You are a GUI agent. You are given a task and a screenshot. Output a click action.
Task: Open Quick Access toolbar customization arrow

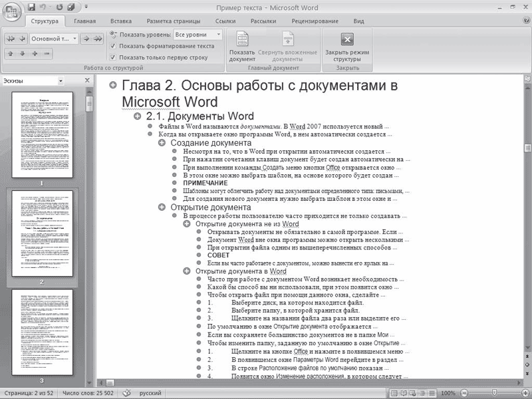click(86, 7)
